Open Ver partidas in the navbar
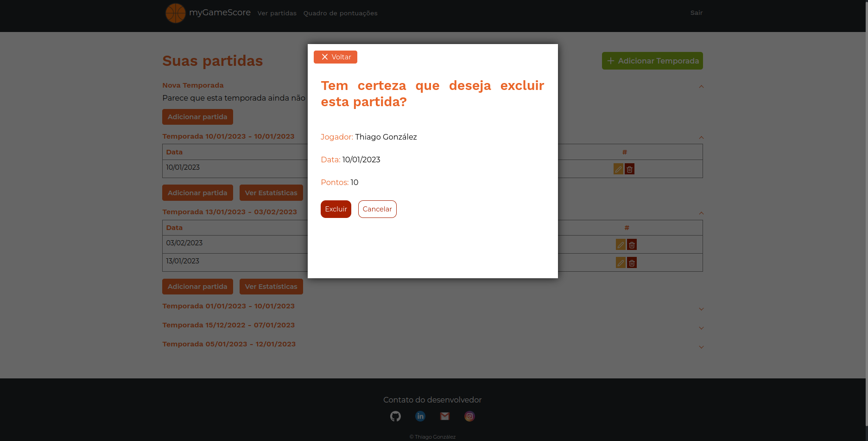Image resolution: width=868 pixels, height=441 pixels. coord(277,13)
